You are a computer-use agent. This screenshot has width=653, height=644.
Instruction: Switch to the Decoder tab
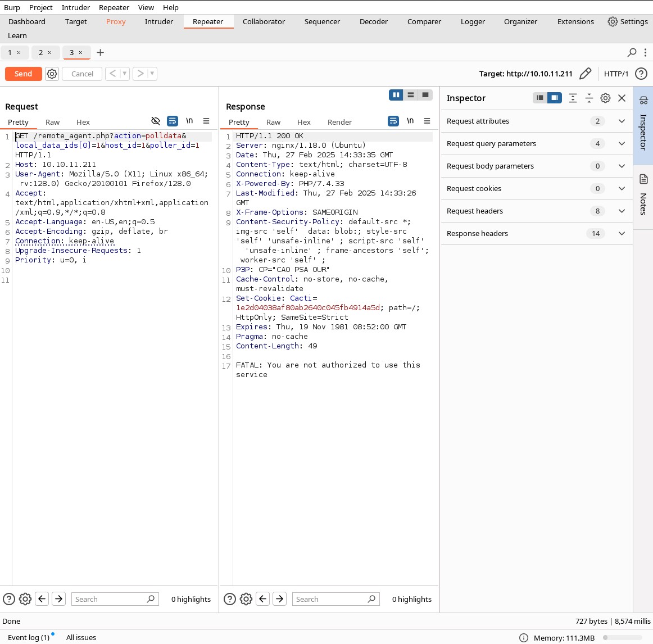(373, 22)
